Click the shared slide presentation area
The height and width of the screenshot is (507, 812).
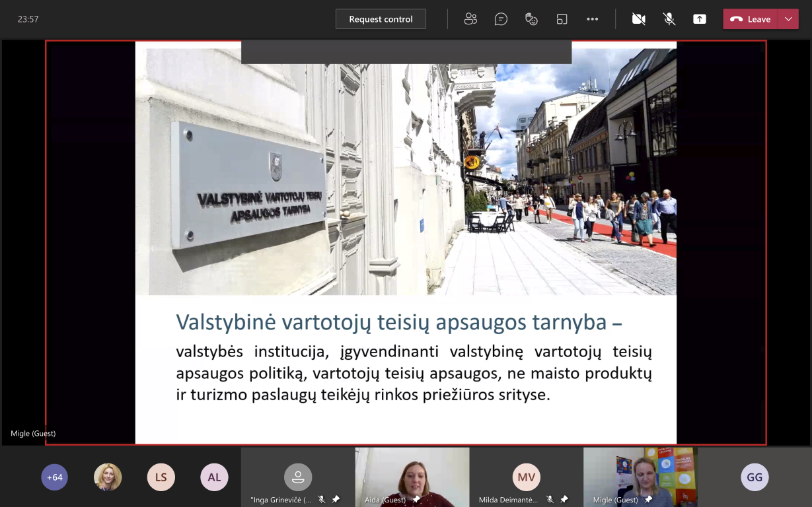pos(406,243)
